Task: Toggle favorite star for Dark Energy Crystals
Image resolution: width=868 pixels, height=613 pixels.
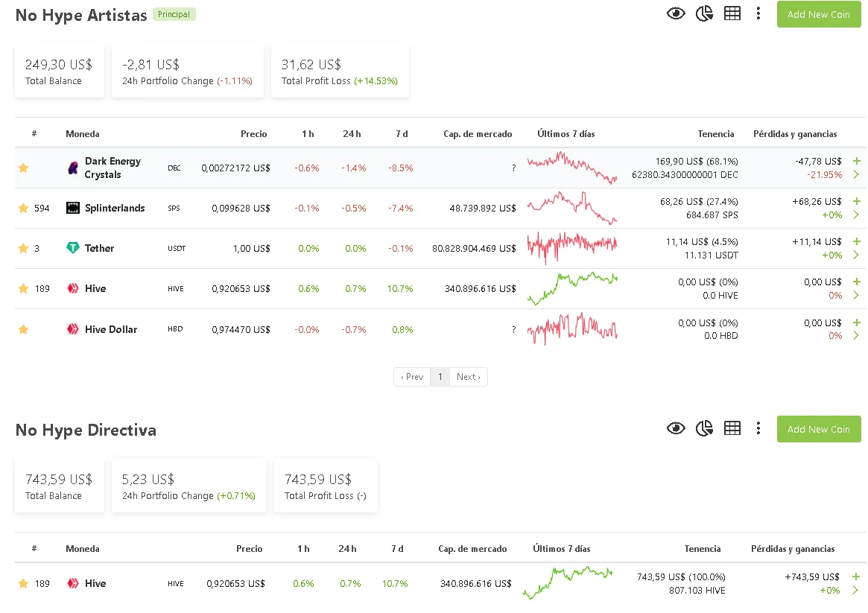Action: tap(23, 168)
